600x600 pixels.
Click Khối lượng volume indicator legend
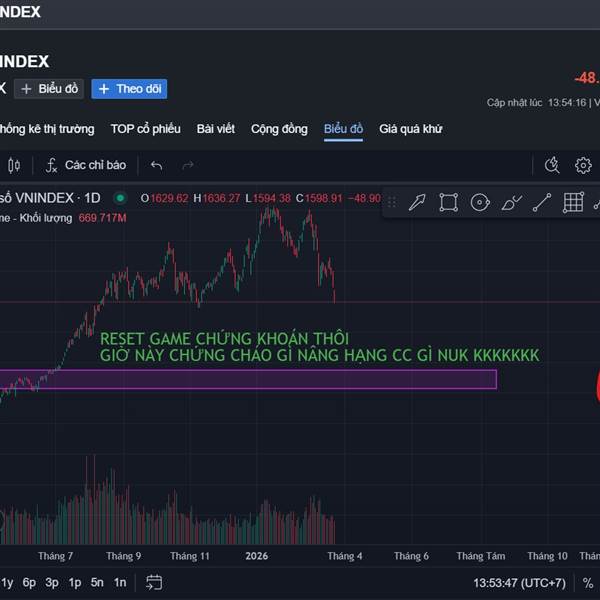[36, 218]
